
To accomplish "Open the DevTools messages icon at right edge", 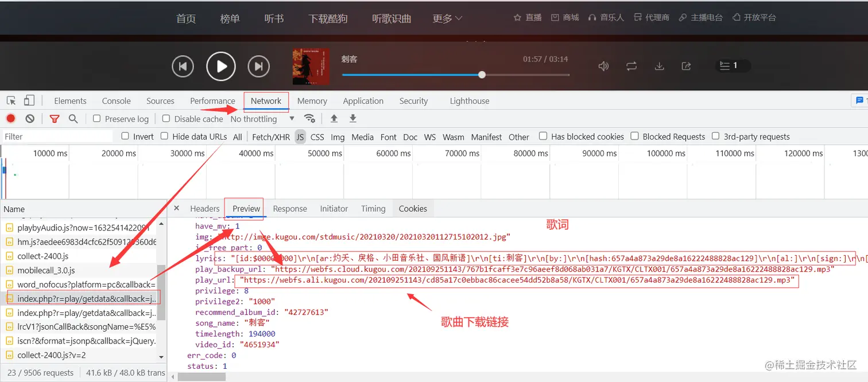I will (x=859, y=101).
